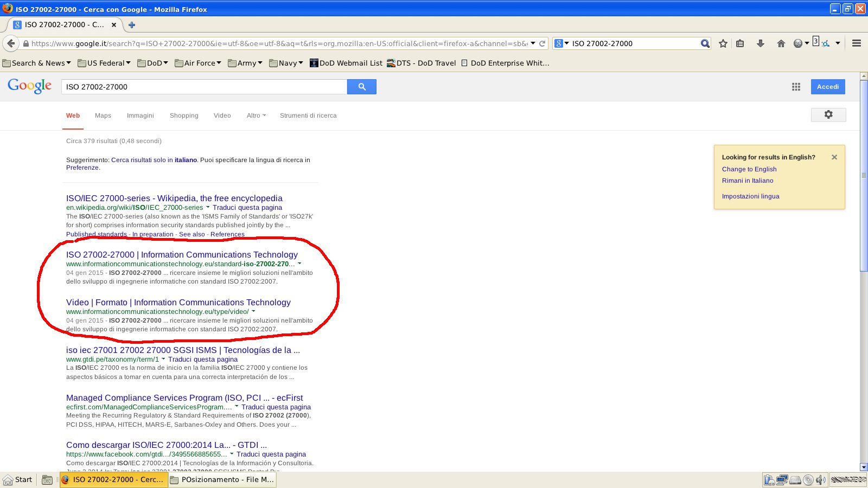Open DTS - DoD Travel bookmark

tap(422, 63)
